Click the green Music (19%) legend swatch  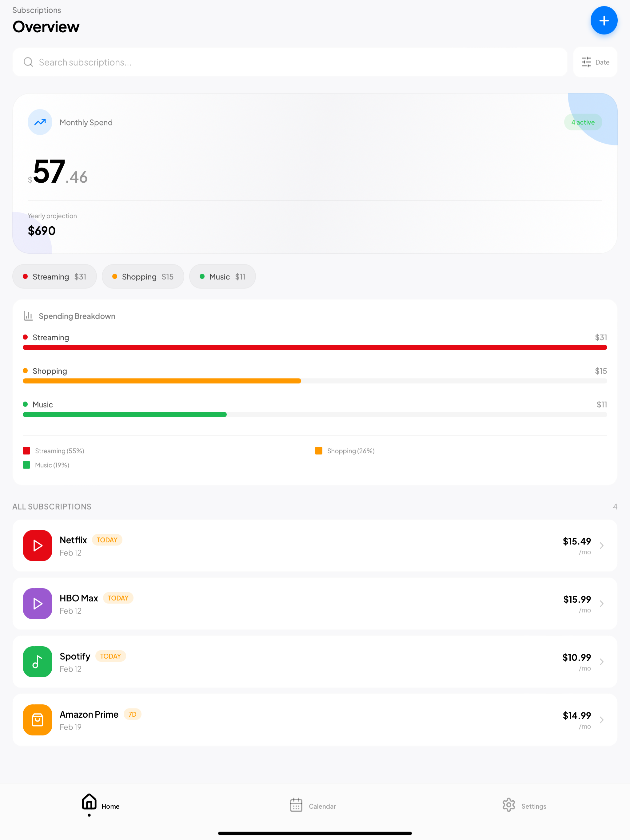click(x=26, y=465)
